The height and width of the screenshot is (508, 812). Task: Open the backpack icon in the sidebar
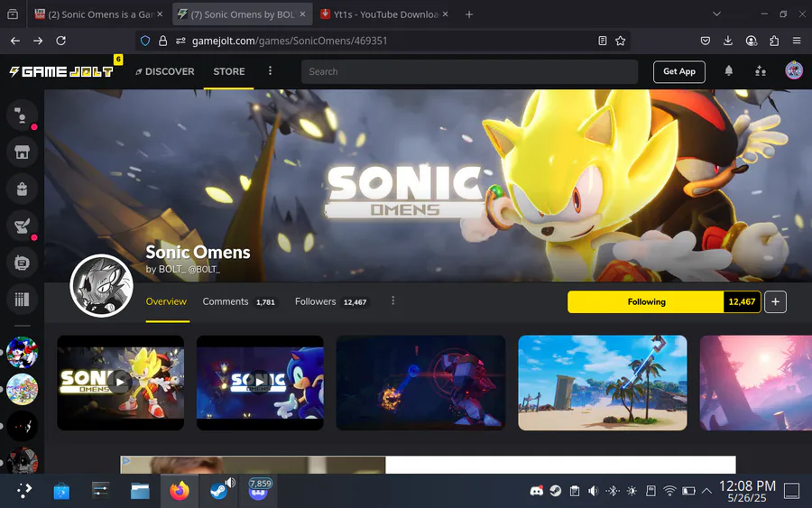[22, 189]
